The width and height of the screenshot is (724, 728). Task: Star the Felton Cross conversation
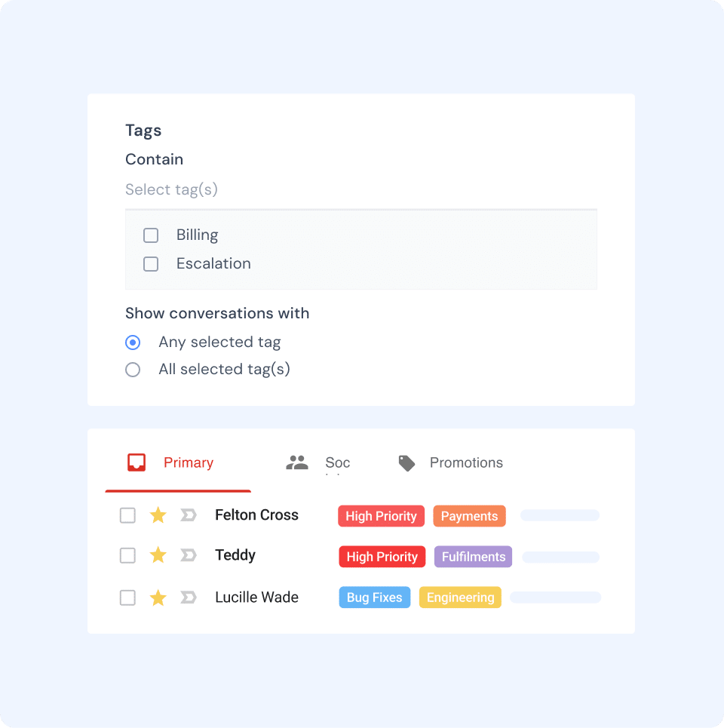point(158,515)
